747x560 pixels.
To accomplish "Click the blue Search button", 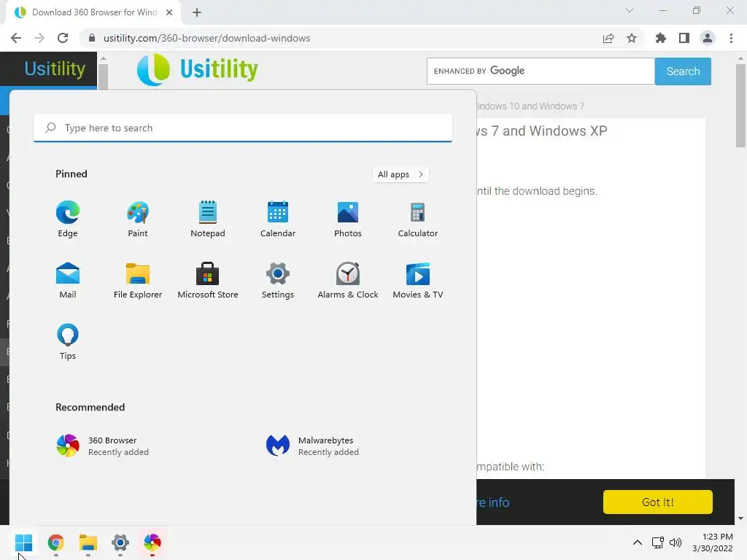I will (x=683, y=71).
